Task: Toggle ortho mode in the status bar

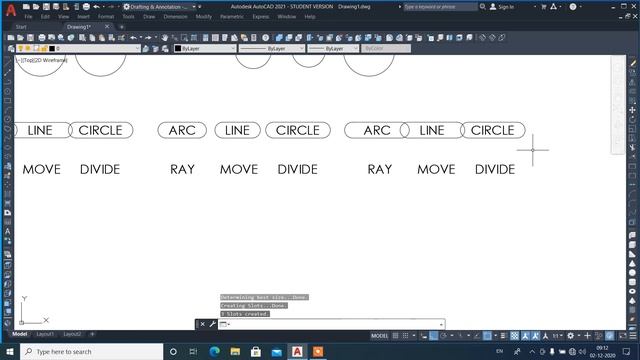Action: pyautogui.click(x=434, y=336)
